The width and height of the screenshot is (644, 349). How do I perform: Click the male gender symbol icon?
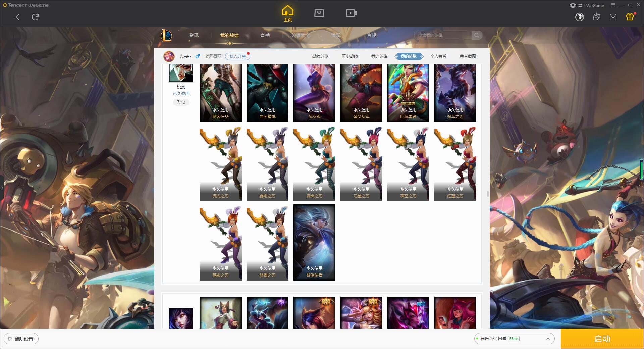[198, 56]
